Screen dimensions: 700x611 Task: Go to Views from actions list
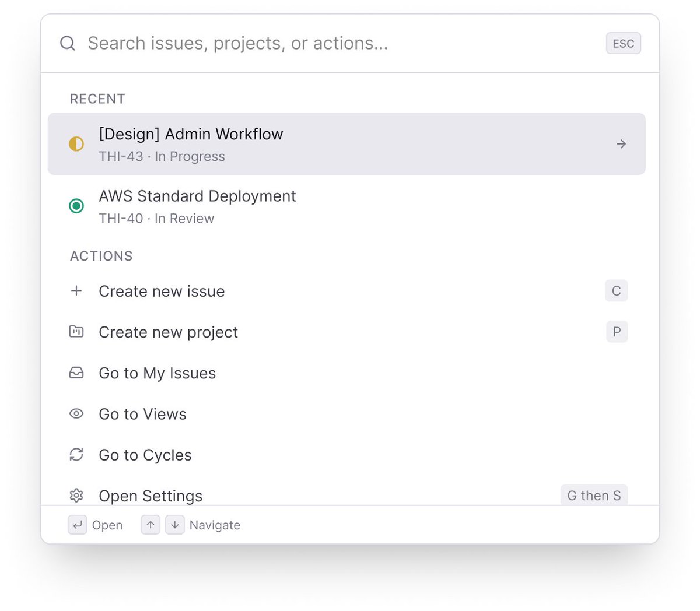pos(346,414)
